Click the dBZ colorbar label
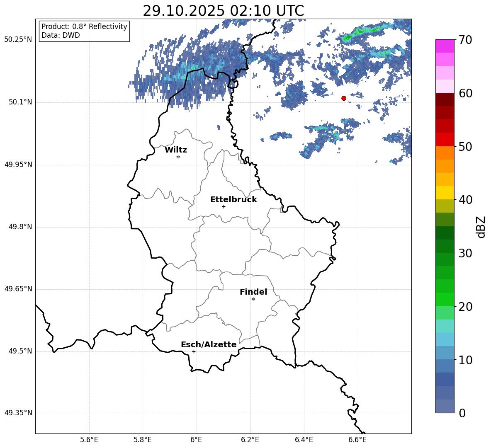 [x=480, y=227]
